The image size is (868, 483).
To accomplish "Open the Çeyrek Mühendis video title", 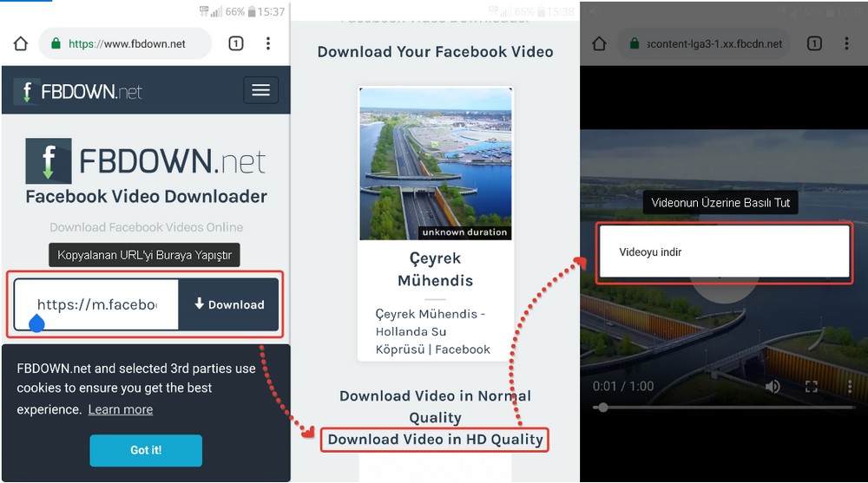I will (x=435, y=269).
